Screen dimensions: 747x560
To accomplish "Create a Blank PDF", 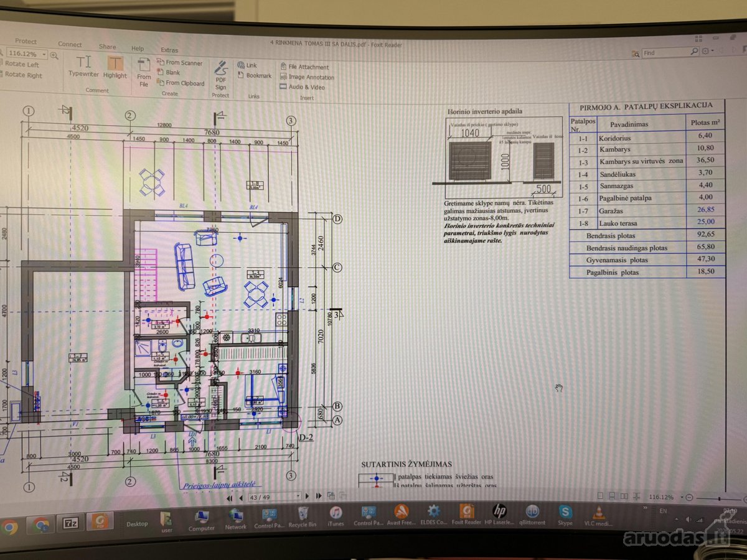I will point(169,73).
